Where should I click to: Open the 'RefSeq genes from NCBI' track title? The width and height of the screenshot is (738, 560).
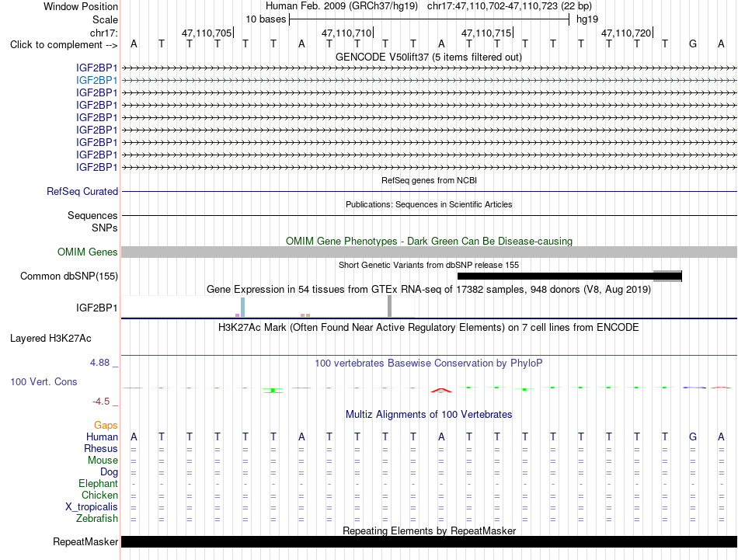[x=429, y=180]
